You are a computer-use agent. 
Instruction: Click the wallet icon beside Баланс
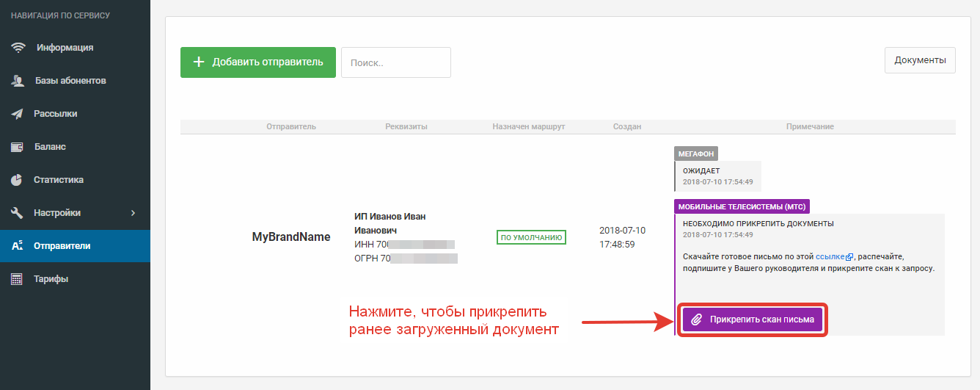click(18, 147)
